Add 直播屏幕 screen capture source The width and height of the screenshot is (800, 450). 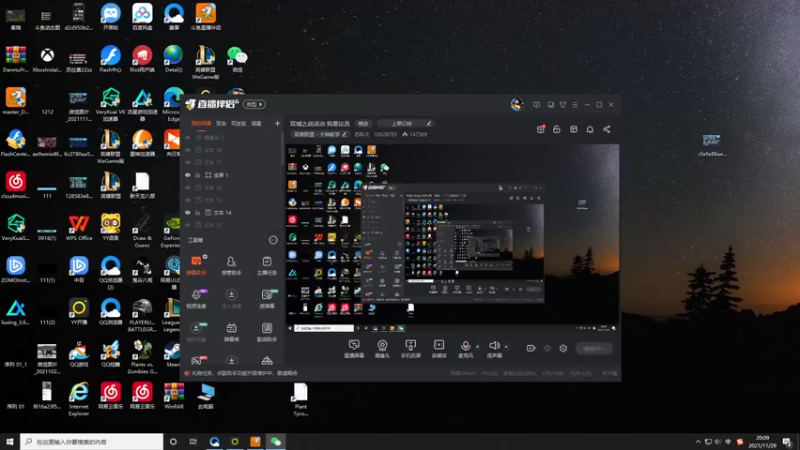[354, 348]
